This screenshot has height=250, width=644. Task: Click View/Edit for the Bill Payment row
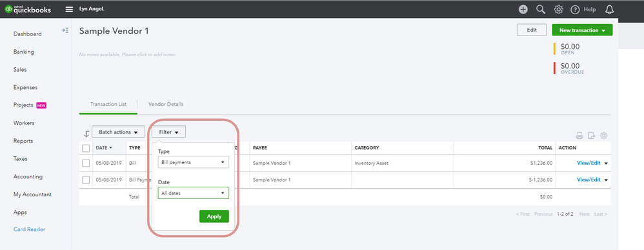[x=589, y=180]
